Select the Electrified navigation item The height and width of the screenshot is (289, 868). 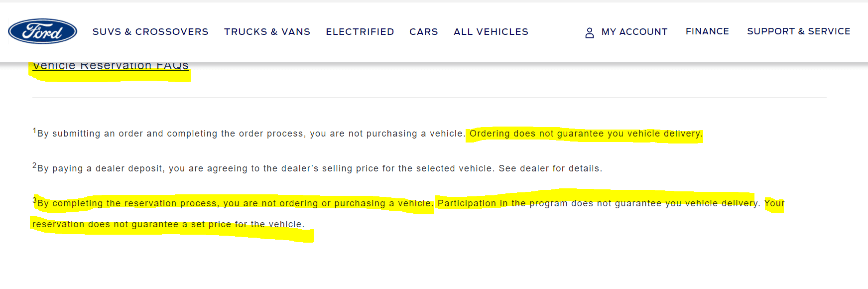(x=360, y=32)
